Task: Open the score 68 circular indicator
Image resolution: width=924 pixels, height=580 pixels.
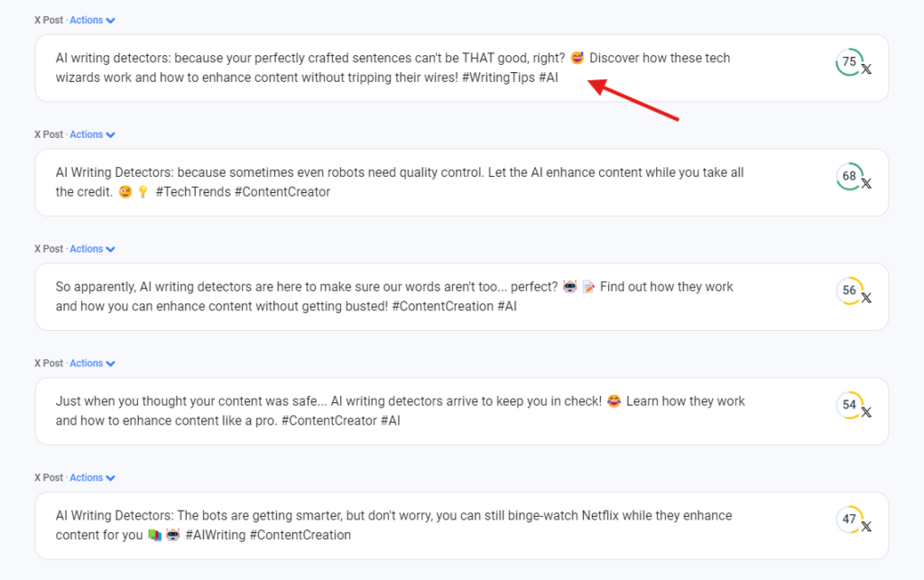Action: point(849,176)
